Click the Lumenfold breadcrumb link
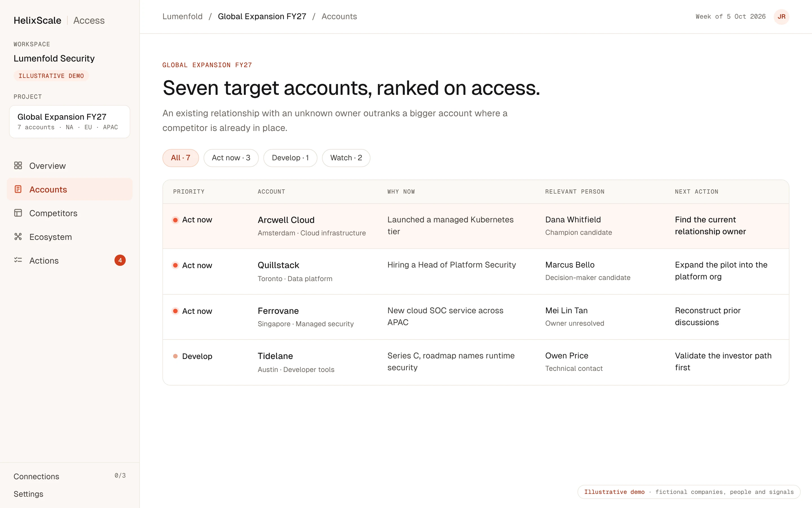The width and height of the screenshot is (812, 508). pyautogui.click(x=182, y=16)
